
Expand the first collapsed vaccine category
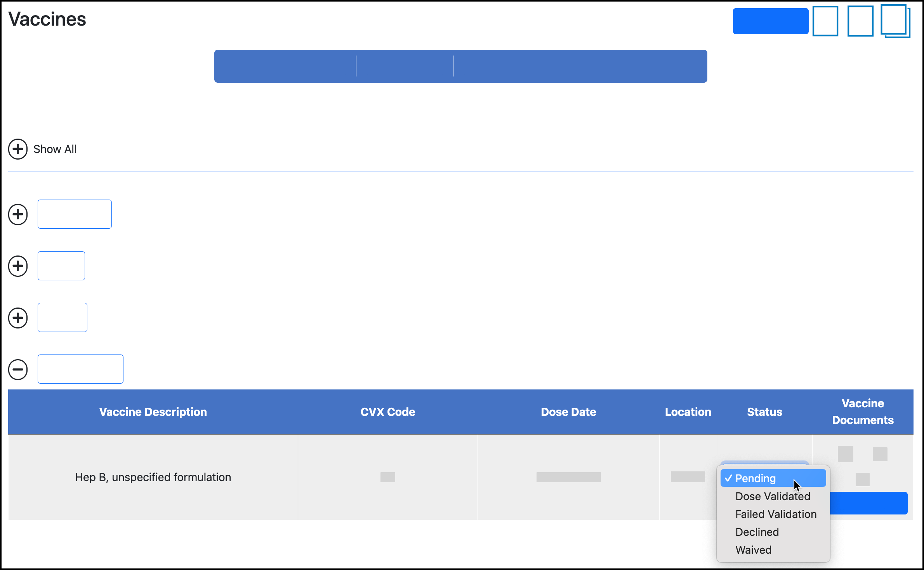click(17, 214)
